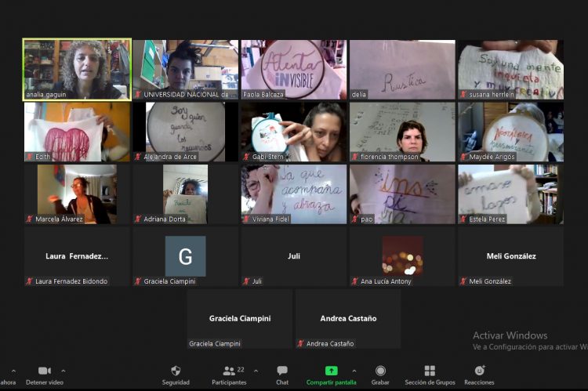Click Paola Balcaza's video thumbnail

click(293, 69)
